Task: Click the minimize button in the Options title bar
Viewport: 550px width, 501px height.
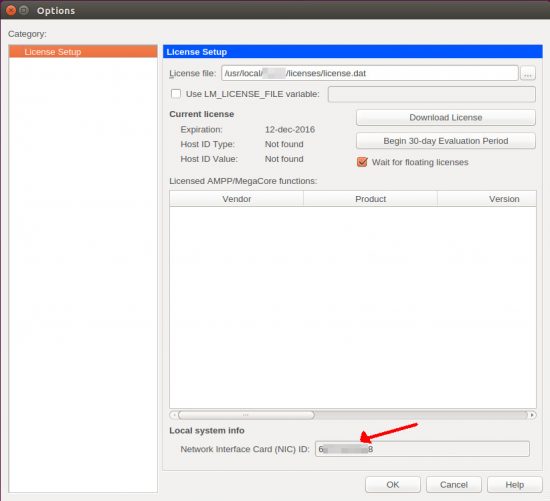Action: [24, 10]
